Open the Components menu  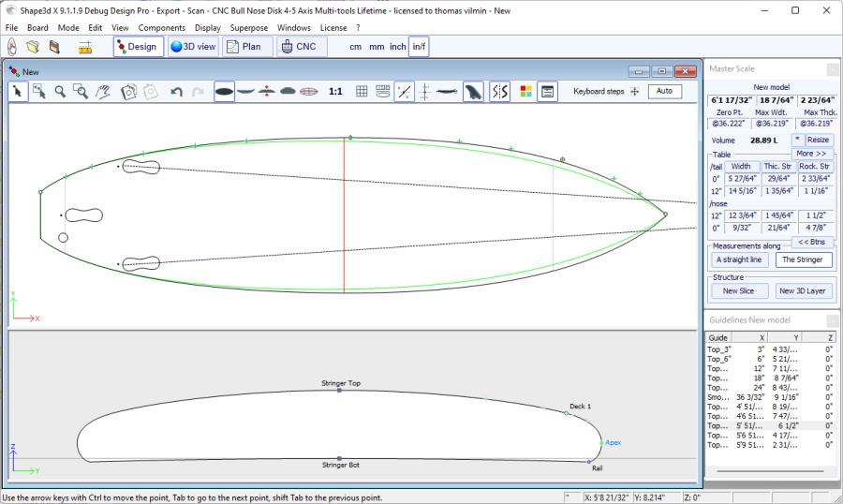pos(162,28)
